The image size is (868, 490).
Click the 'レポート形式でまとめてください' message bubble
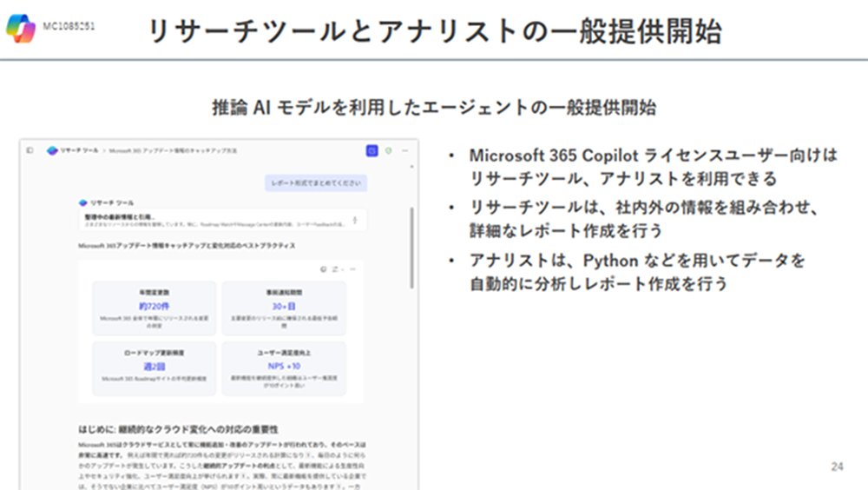click(x=316, y=183)
